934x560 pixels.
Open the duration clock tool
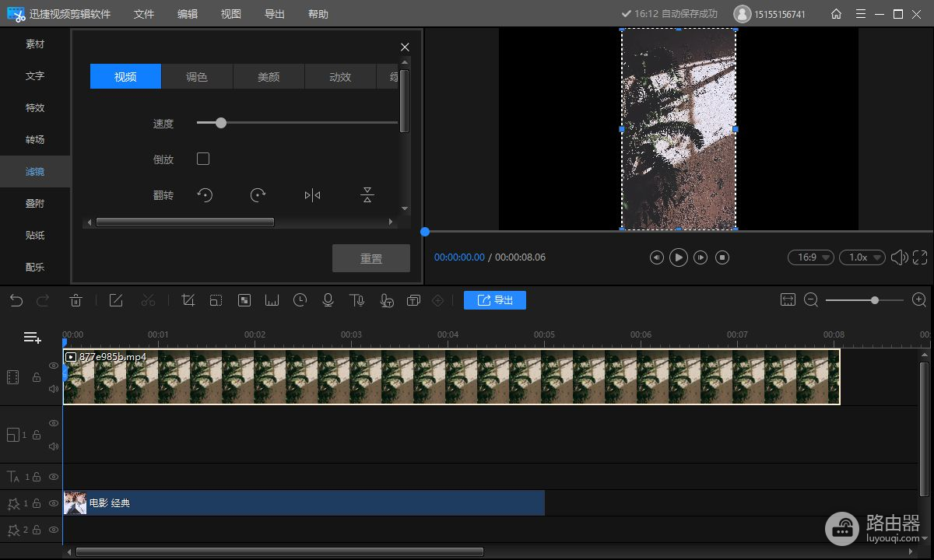(300, 300)
